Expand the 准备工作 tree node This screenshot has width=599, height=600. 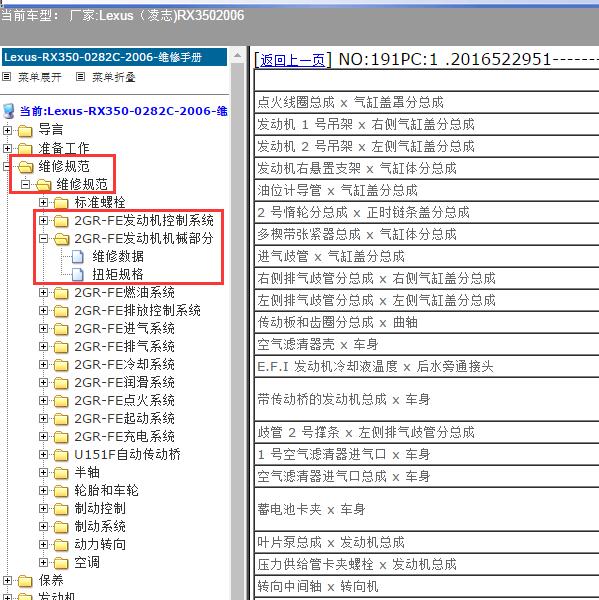coord(7,148)
